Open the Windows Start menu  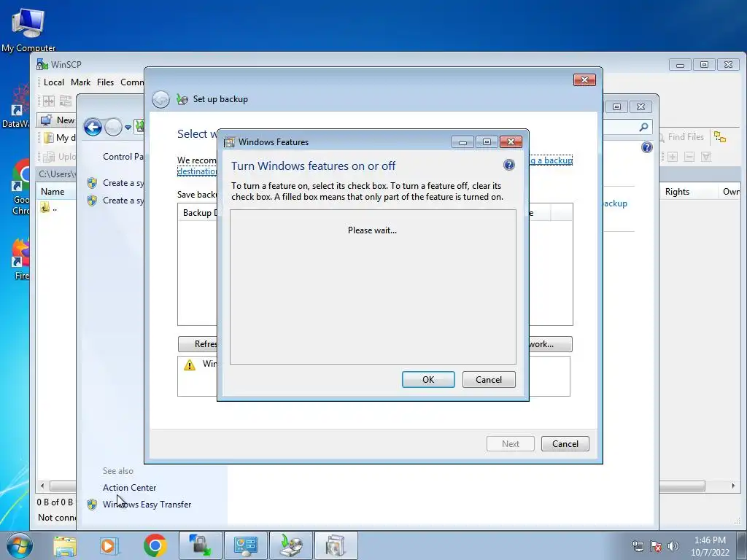point(20,545)
